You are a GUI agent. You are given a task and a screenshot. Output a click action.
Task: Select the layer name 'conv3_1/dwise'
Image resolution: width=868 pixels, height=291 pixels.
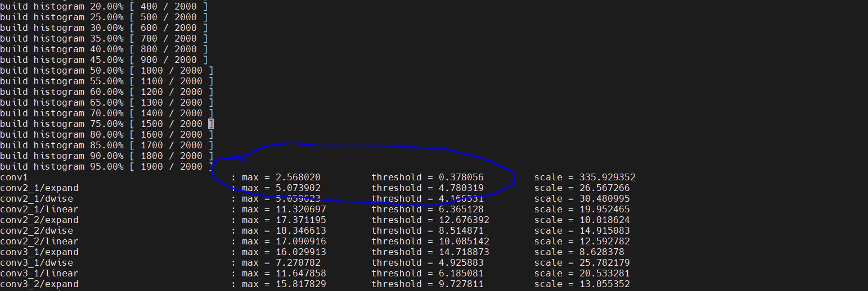(37, 262)
